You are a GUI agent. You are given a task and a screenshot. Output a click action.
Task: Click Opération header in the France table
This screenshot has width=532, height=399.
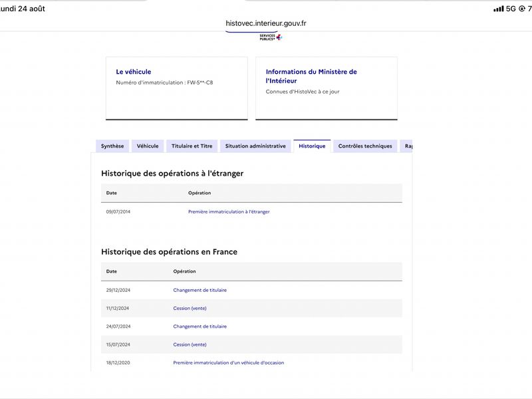pyautogui.click(x=185, y=271)
